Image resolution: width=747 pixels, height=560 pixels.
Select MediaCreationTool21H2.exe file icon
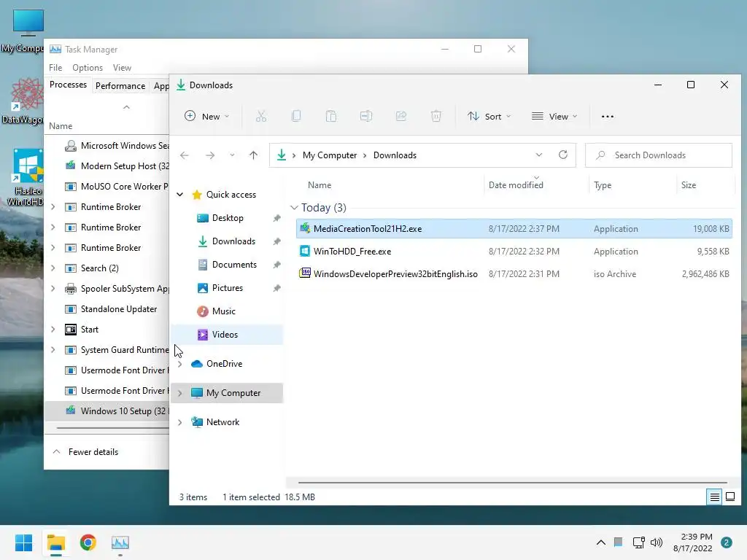click(305, 228)
